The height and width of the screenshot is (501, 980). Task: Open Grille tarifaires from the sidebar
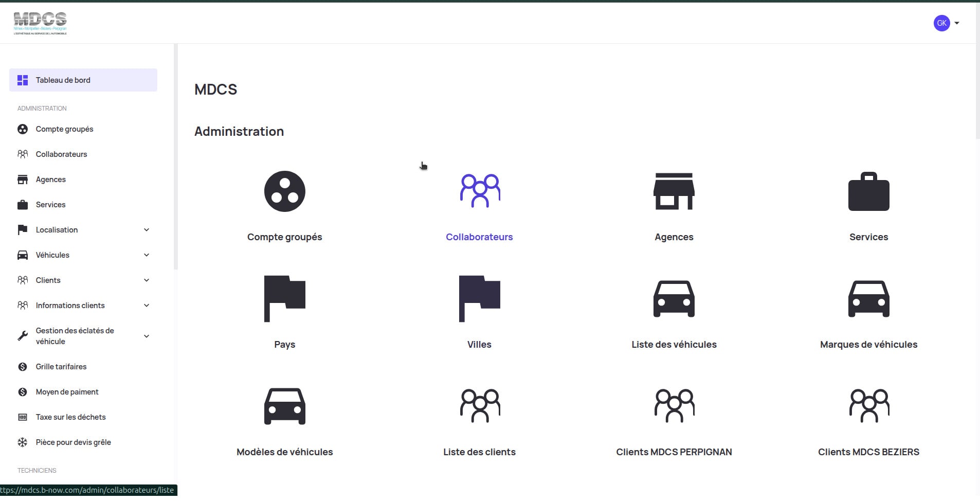click(x=61, y=367)
